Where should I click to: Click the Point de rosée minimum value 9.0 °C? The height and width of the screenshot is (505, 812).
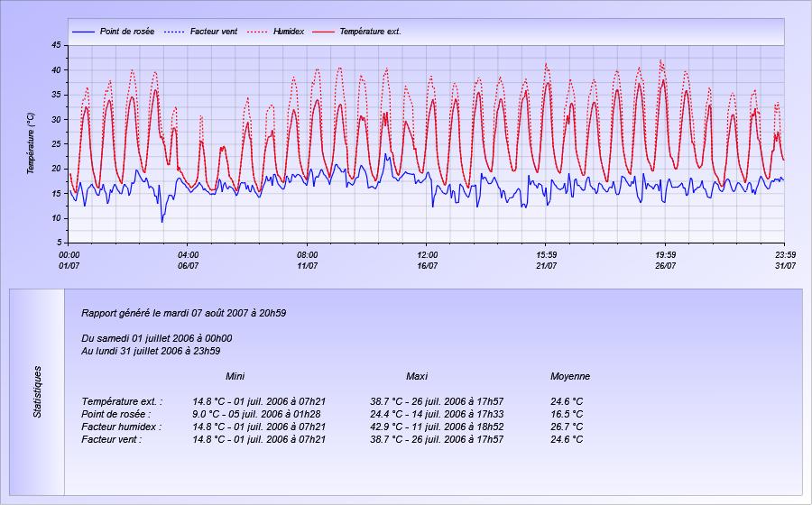click(x=206, y=415)
